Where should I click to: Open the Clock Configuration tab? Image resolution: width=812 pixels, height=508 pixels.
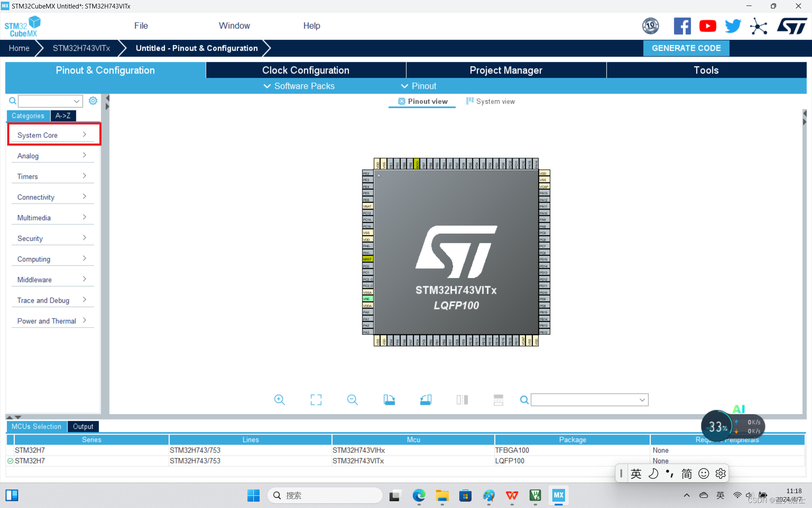coord(305,70)
